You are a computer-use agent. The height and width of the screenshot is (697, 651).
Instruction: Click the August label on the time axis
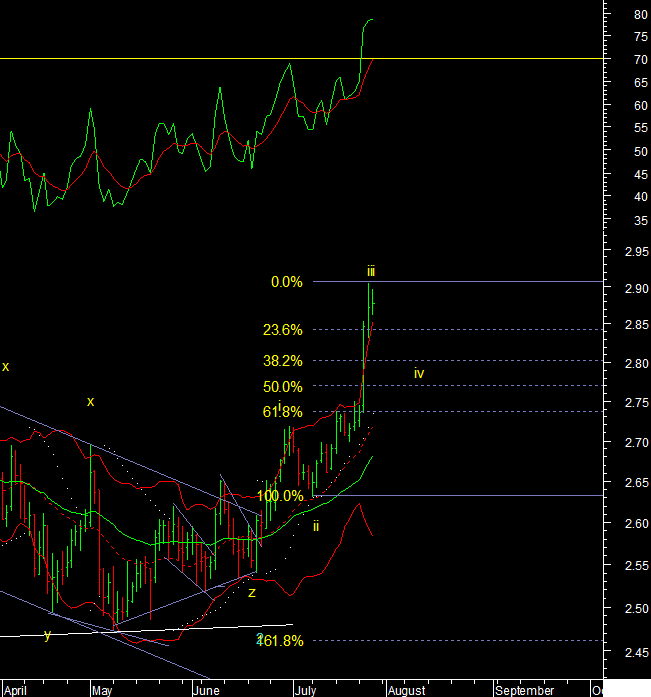pyautogui.click(x=407, y=691)
